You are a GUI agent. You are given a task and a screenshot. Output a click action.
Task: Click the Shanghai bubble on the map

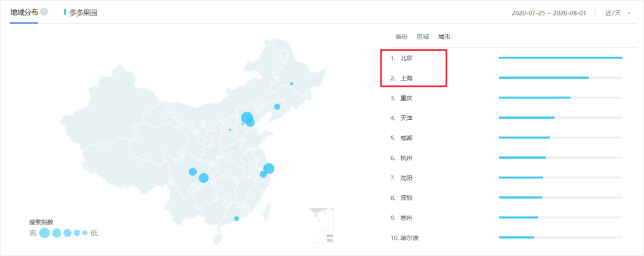tap(269, 168)
